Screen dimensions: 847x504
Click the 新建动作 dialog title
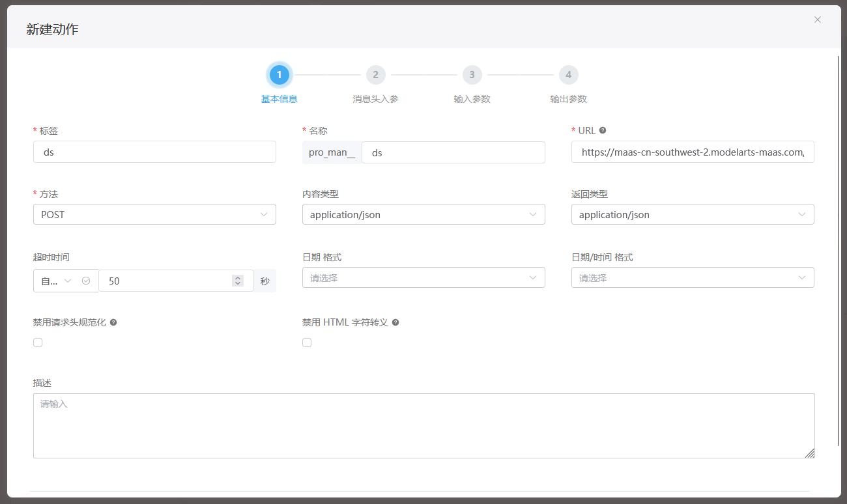tap(52, 29)
